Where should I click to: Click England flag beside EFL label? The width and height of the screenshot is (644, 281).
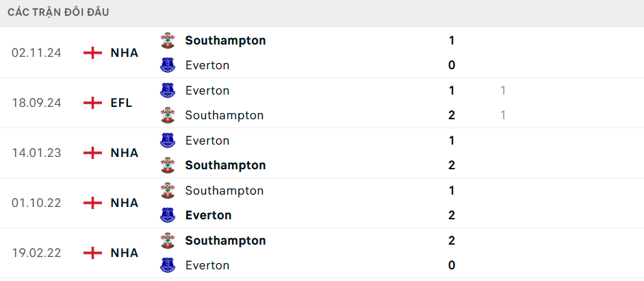coord(93,103)
